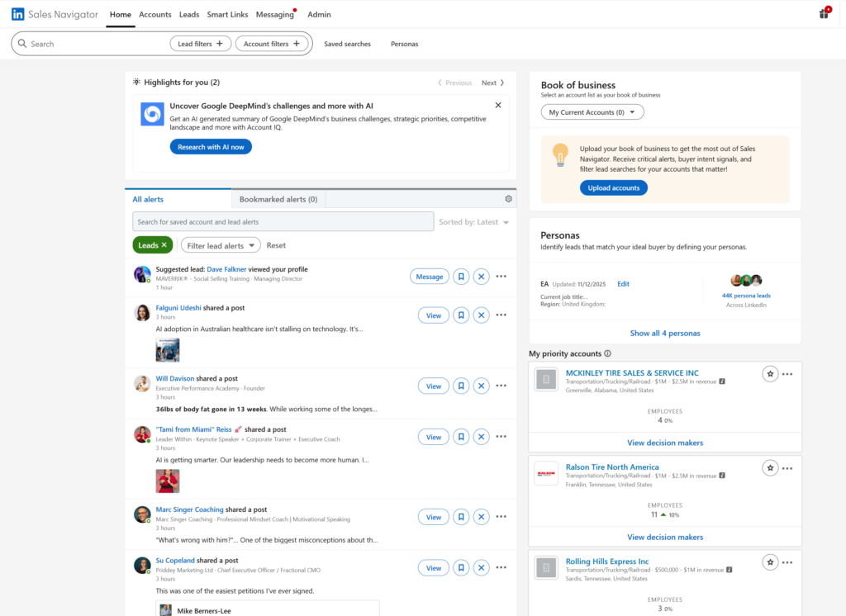Image resolution: width=846 pixels, height=616 pixels.
Task: Open more options for McKinley Tire account
Action: 787,374
